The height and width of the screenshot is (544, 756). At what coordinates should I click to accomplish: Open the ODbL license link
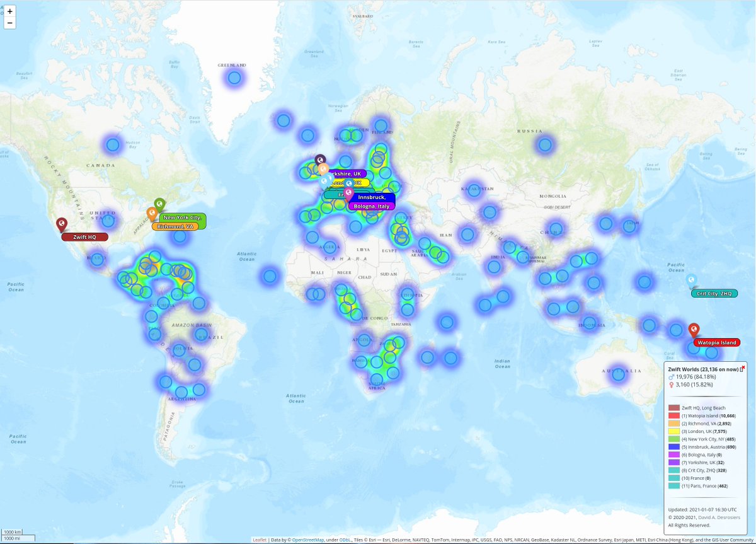point(345,540)
